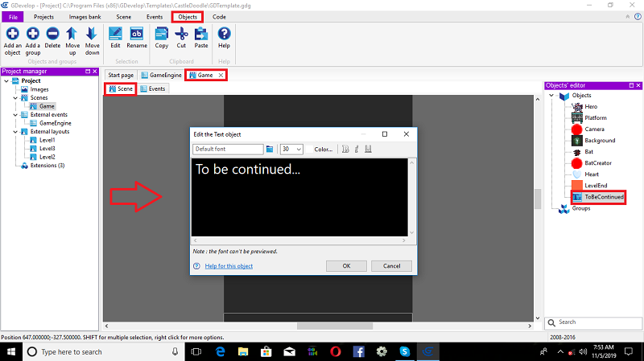The image size is (644, 361).
Task: Click the Copy icon
Action: coord(162,34)
